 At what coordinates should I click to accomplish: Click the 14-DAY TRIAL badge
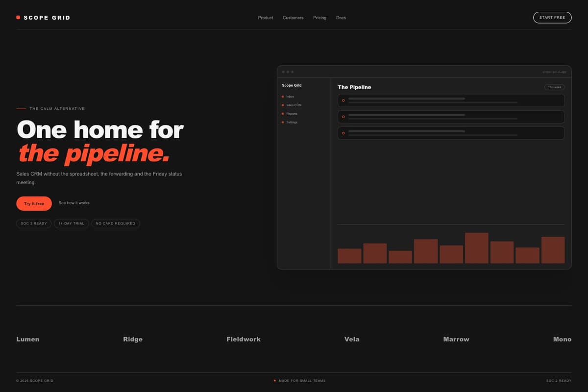[72, 223]
